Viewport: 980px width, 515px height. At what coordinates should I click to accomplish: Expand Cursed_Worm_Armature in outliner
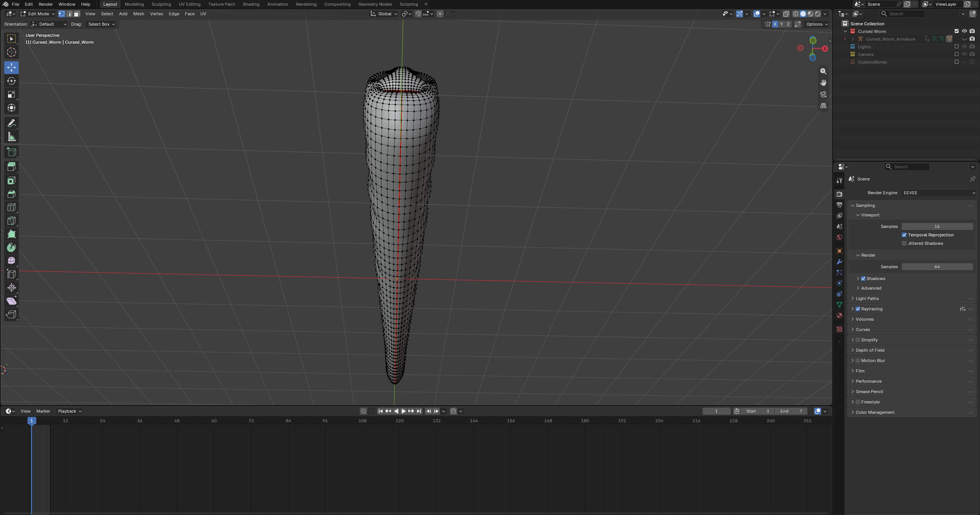[x=853, y=39]
